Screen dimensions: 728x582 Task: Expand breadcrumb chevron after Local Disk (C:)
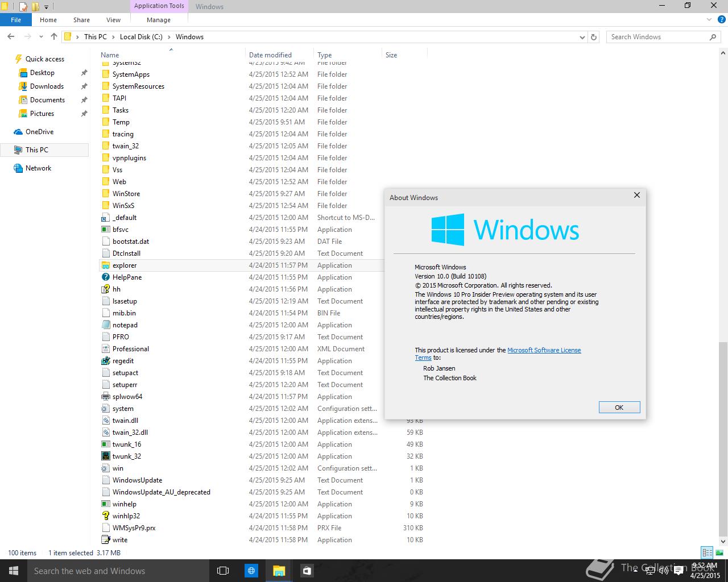[x=169, y=37]
